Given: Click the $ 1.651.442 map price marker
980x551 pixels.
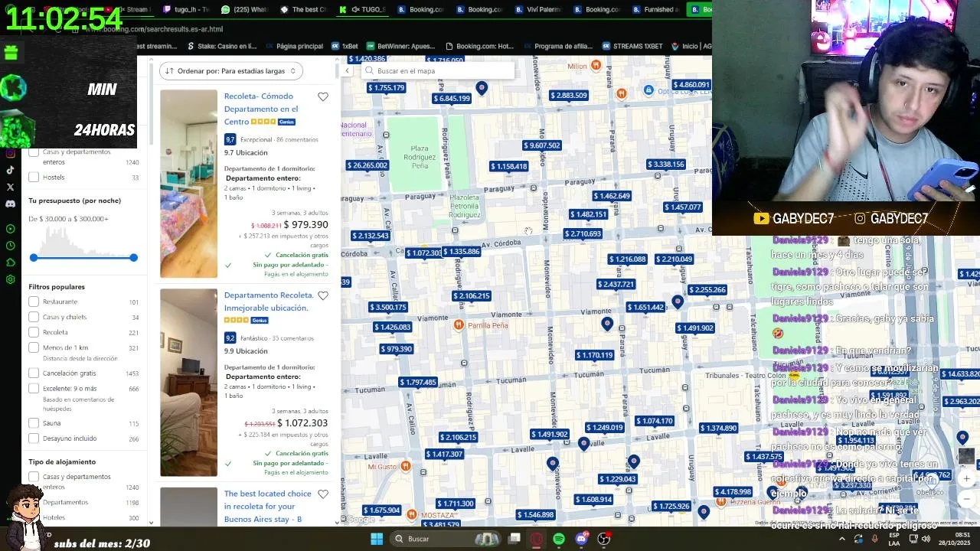Looking at the screenshot, I should point(645,307).
